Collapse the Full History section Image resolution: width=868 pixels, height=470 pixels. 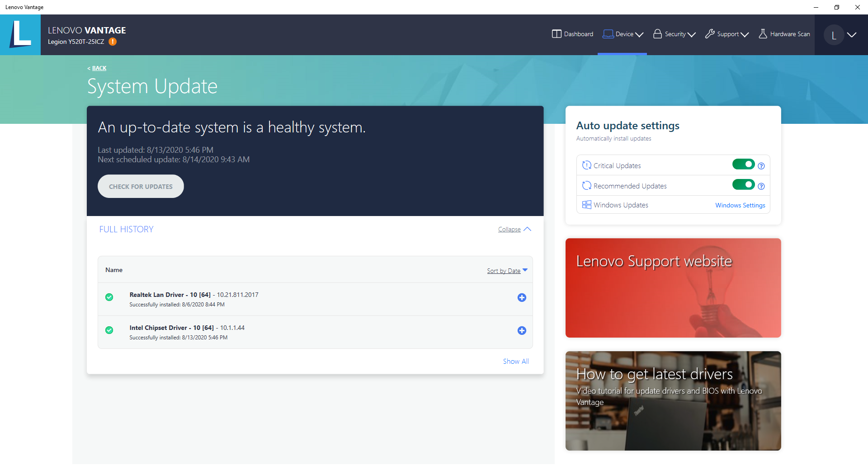click(514, 229)
